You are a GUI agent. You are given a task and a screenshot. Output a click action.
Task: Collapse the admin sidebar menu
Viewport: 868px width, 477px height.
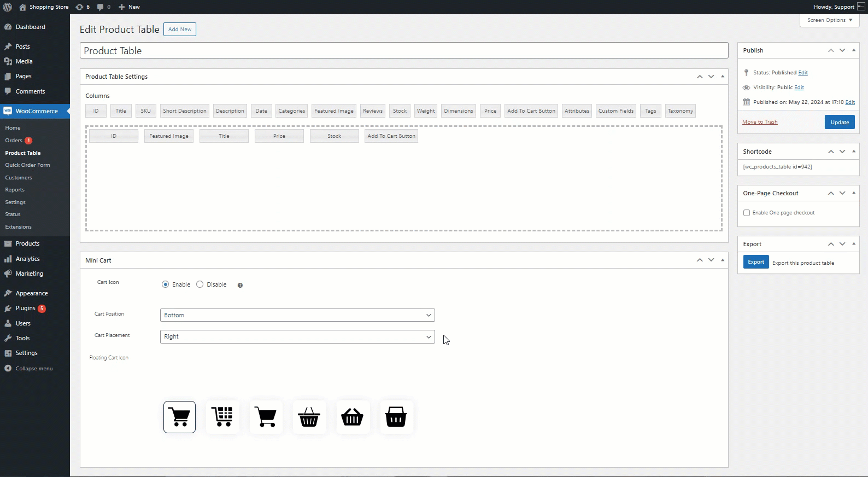pyautogui.click(x=28, y=369)
